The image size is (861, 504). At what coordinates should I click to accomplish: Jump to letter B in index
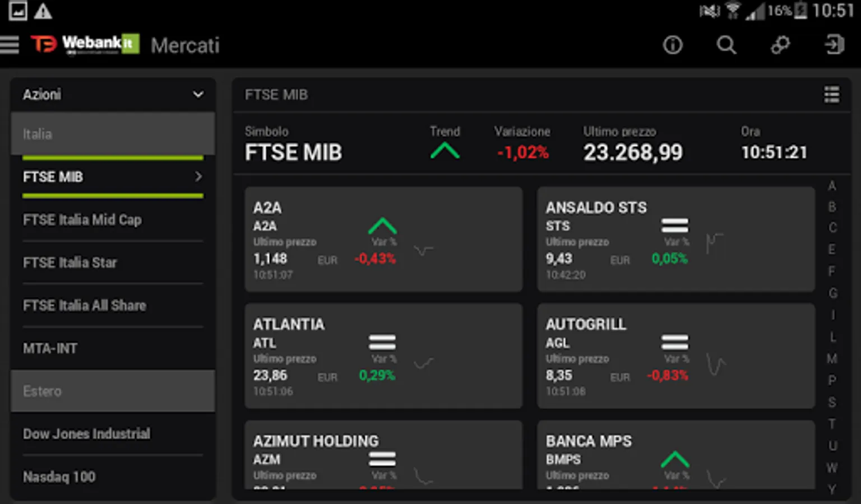tap(832, 207)
